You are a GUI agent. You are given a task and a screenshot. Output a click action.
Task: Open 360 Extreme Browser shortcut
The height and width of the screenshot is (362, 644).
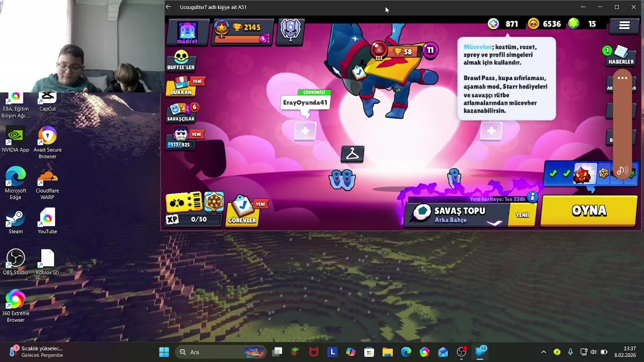click(16, 307)
